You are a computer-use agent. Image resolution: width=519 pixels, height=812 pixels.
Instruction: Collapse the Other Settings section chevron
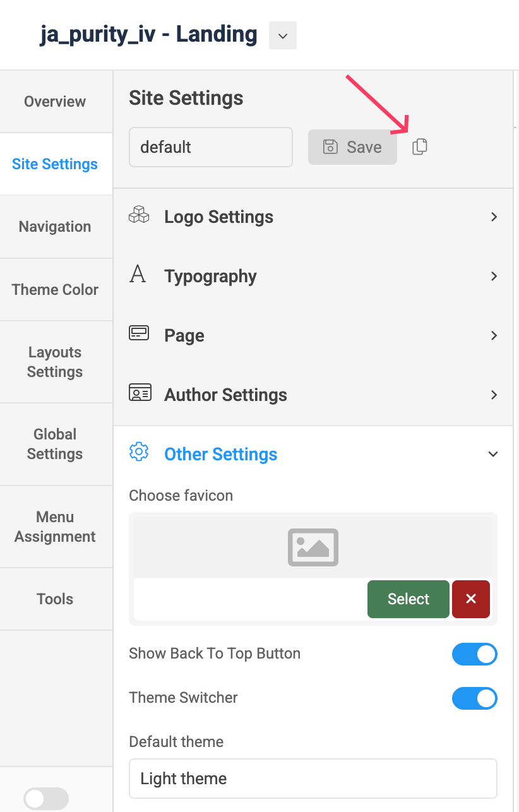pyautogui.click(x=494, y=454)
